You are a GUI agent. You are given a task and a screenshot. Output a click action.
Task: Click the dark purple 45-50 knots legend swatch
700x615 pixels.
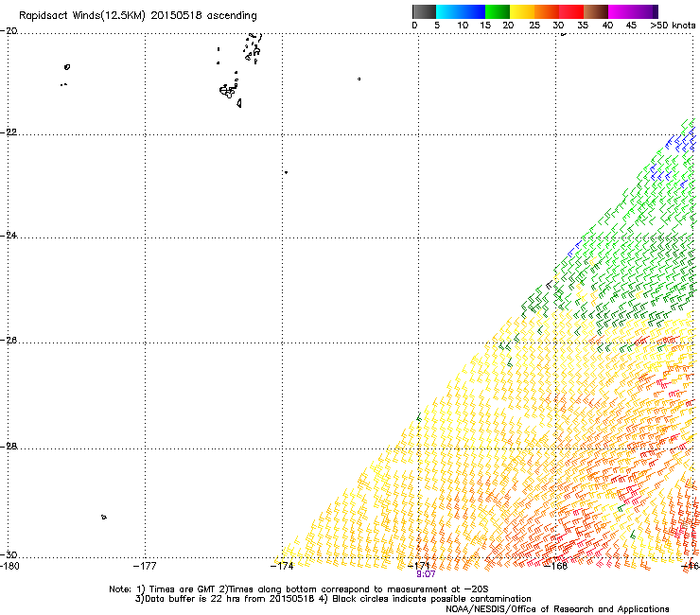(x=645, y=11)
